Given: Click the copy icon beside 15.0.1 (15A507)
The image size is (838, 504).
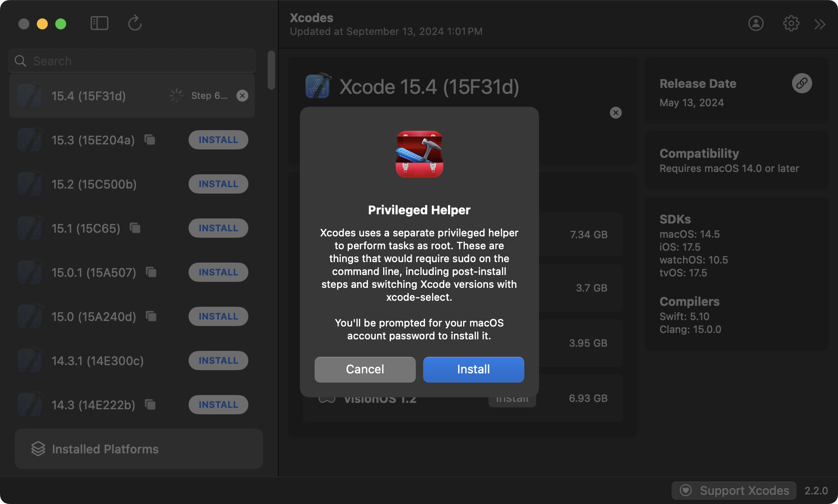Looking at the screenshot, I should click(151, 272).
